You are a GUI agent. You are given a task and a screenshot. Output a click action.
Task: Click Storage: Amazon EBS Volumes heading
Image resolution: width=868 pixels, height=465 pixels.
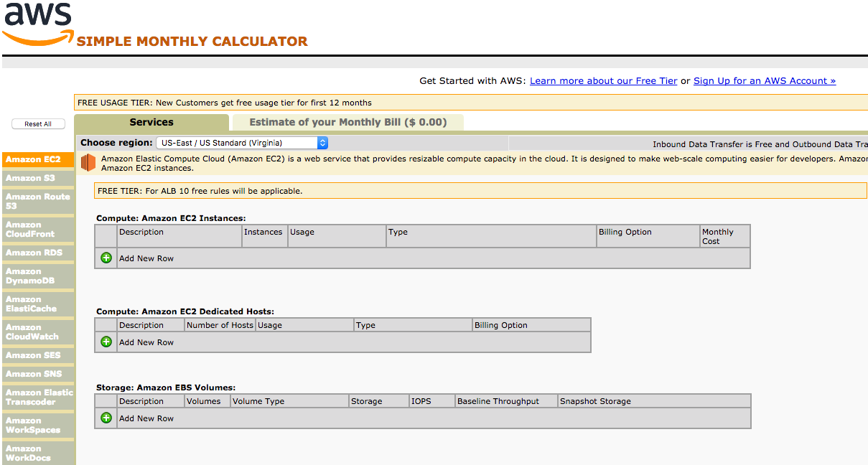point(166,387)
